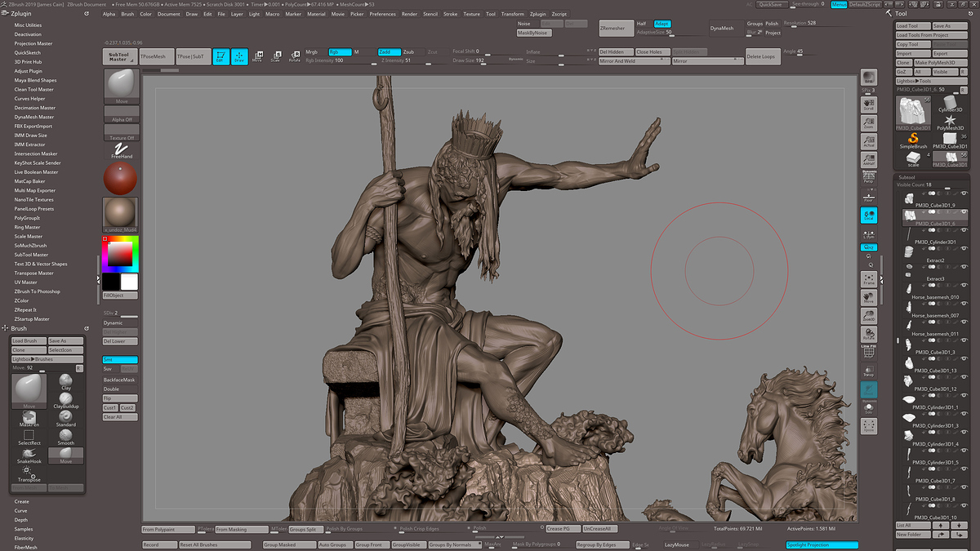
Task: Click the Load Tool button
Action: pos(913,26)
